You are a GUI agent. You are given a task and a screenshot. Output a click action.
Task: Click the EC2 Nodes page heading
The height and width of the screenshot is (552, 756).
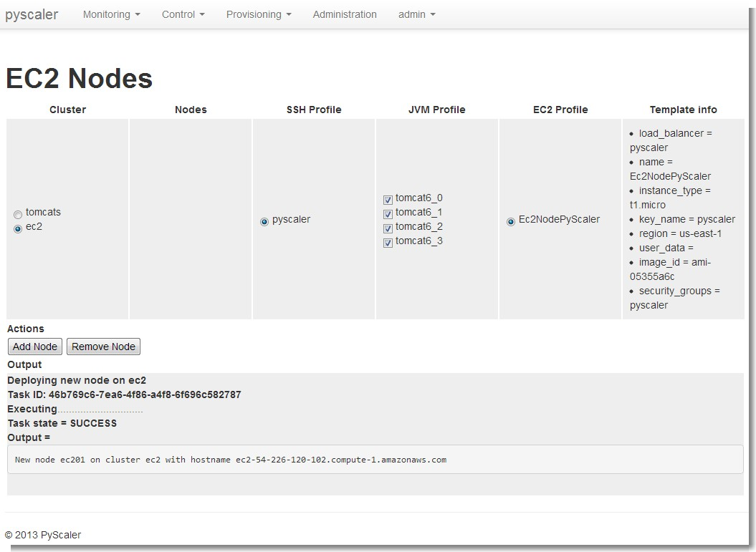click(x=79, y=78)
